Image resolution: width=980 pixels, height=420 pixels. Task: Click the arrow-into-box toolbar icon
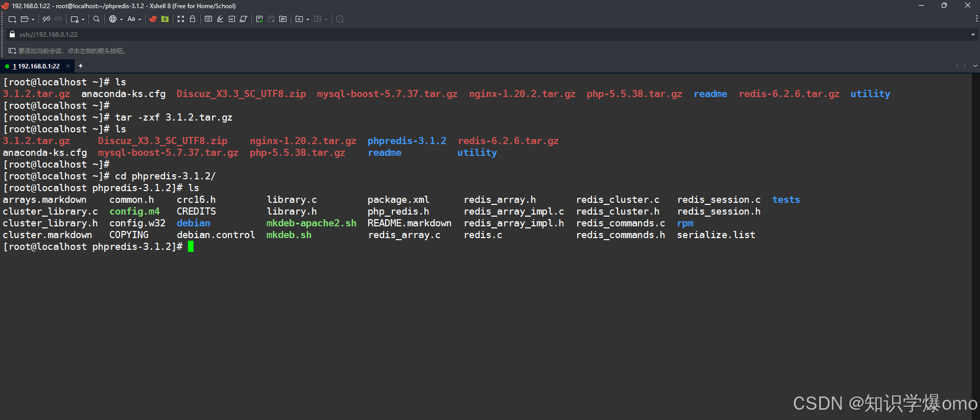(232, 19)
